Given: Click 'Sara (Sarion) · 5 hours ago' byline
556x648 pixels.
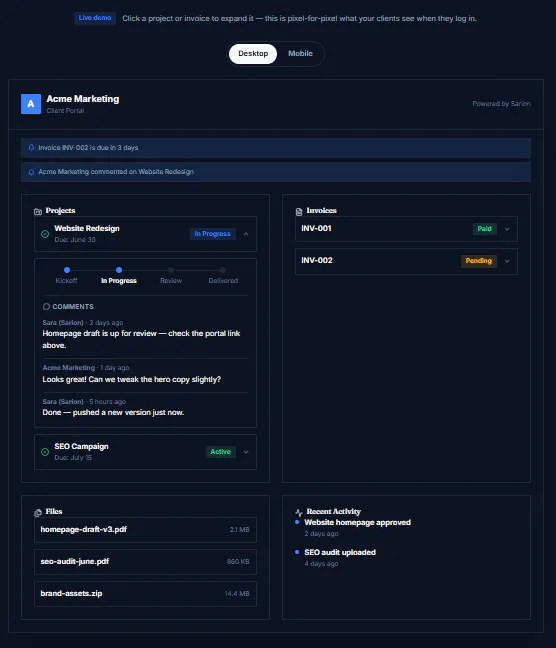Looking at the screenshot, I should pyautogui.click(x=84, y=402).
